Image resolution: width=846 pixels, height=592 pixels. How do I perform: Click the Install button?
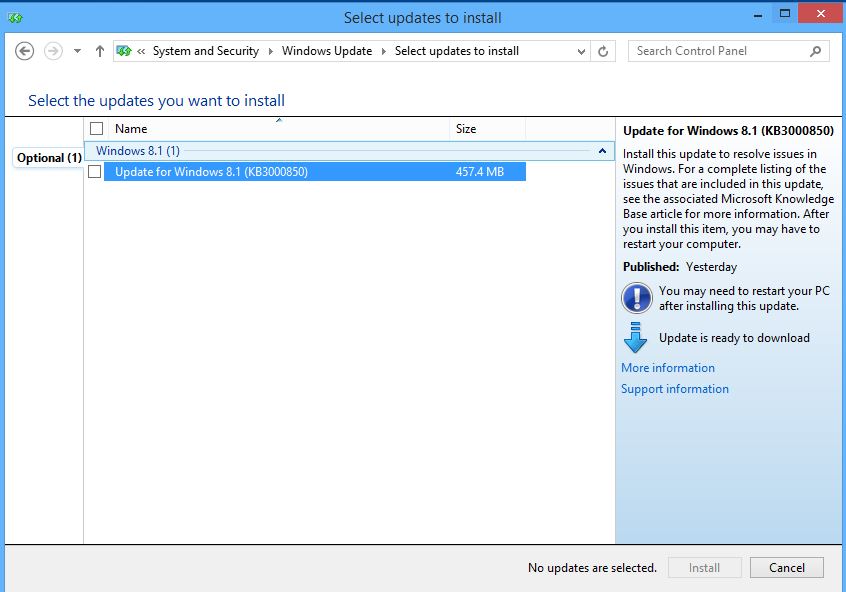[x=705, y=568]
